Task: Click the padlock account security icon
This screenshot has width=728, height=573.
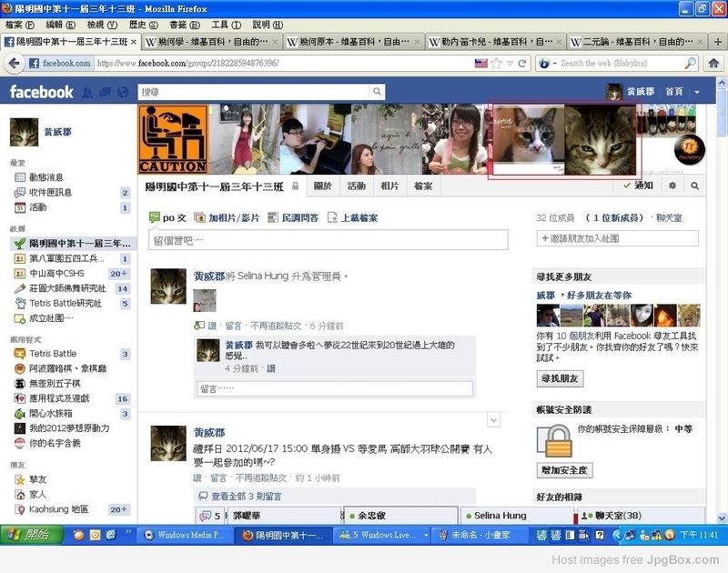Action: click(x=553, y=442)
